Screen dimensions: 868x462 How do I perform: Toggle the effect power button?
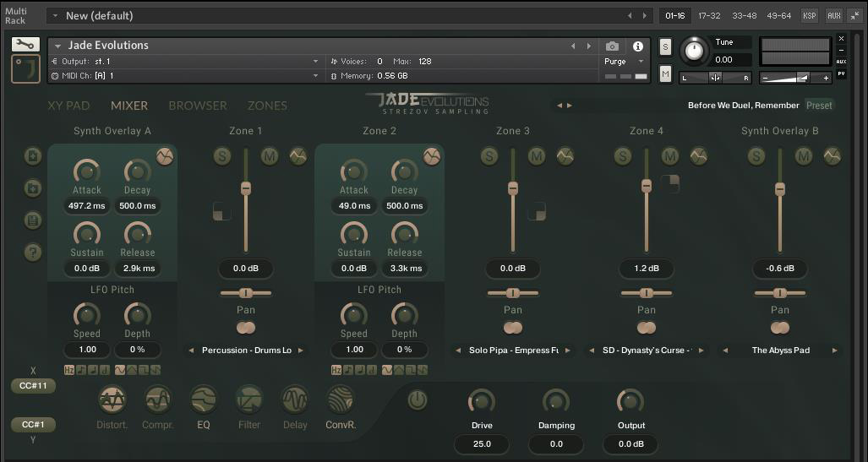coord(418,400)
